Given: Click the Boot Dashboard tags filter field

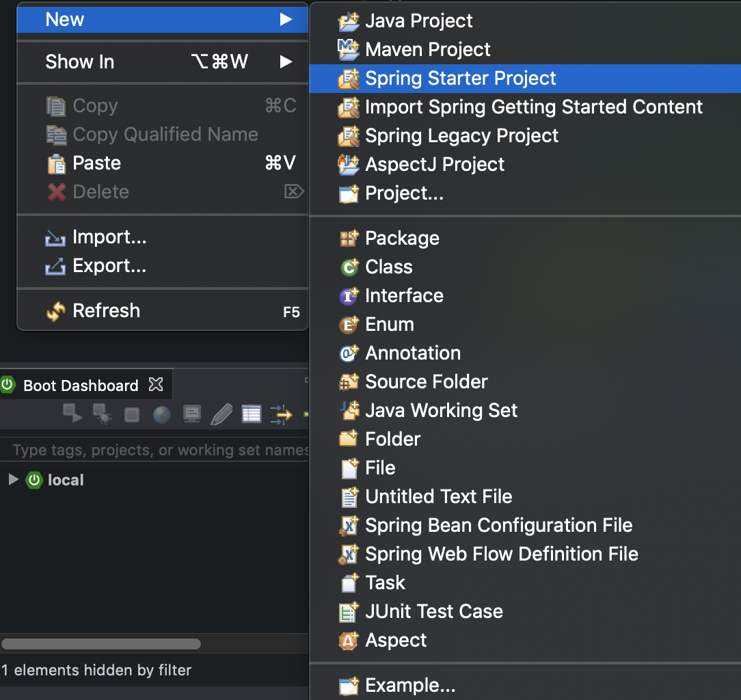Looking at the screenshot, I should [155, 450].
